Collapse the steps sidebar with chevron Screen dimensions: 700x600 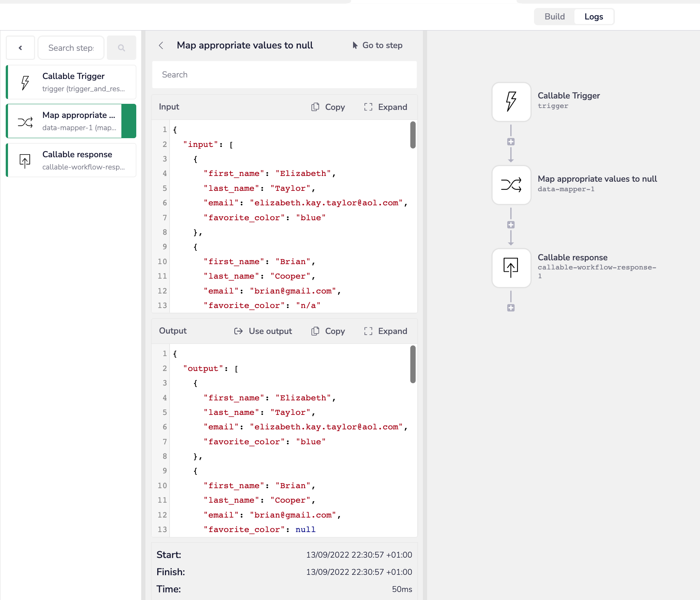click(21, 48)
